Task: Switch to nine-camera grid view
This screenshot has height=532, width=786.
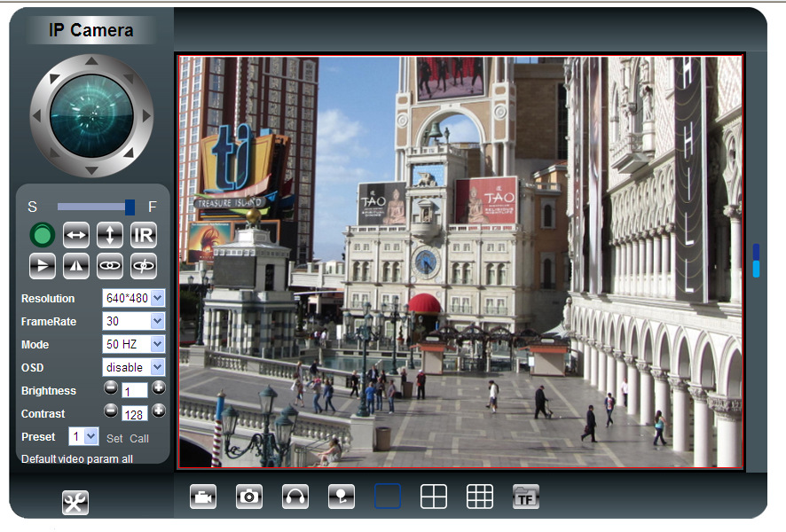Action: [x=480, y=497]
